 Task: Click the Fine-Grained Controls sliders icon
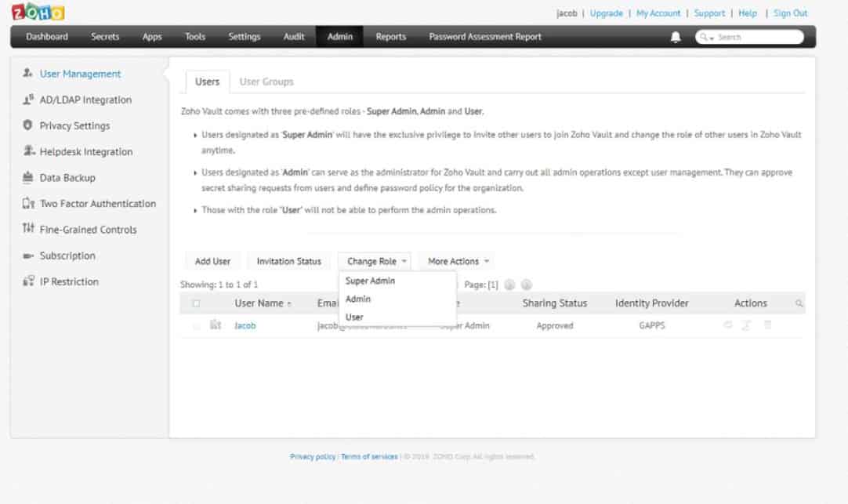[x=27, y=230]
